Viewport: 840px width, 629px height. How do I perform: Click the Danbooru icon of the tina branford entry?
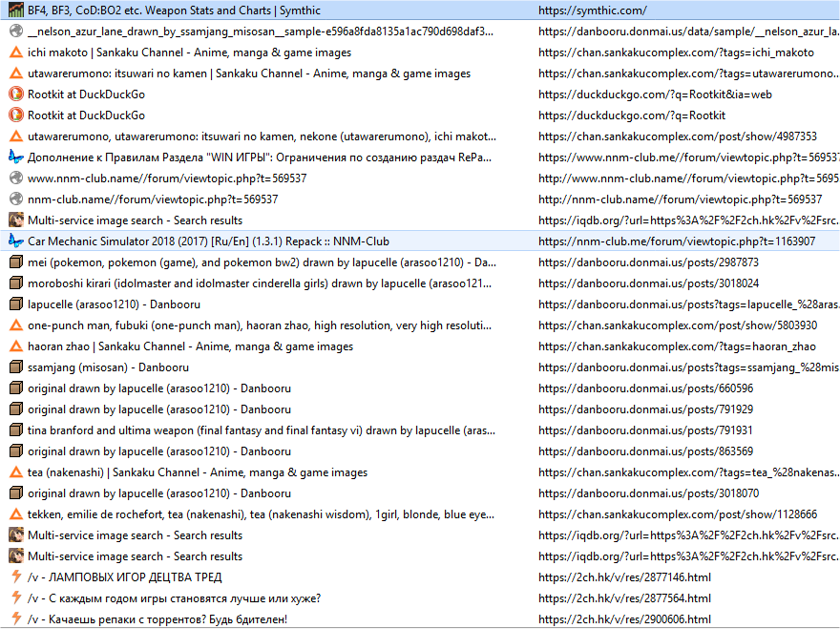tap(16, 430)
